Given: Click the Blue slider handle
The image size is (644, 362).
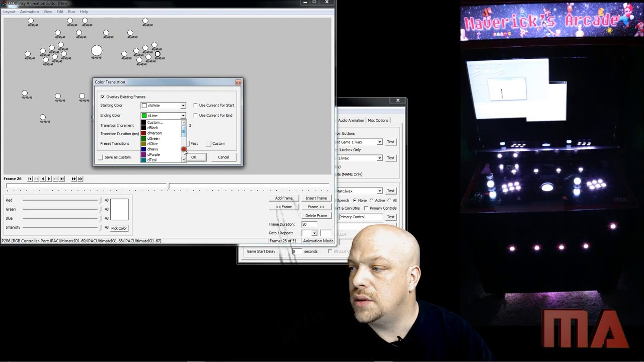Looking at the screenshot, I should (x=100, y=218).
